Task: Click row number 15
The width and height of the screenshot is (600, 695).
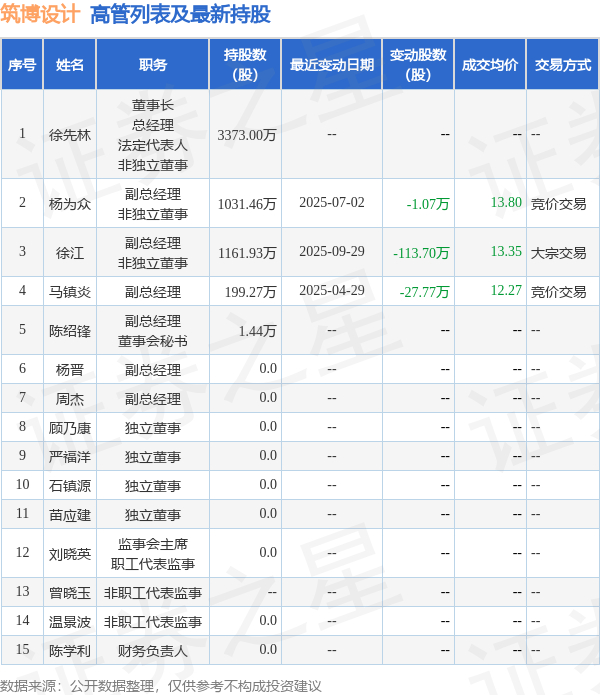Action: [x=22, y=650]
